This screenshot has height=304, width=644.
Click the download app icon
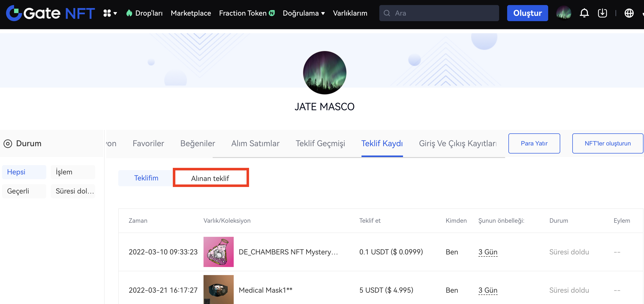(x=602, y=13)
